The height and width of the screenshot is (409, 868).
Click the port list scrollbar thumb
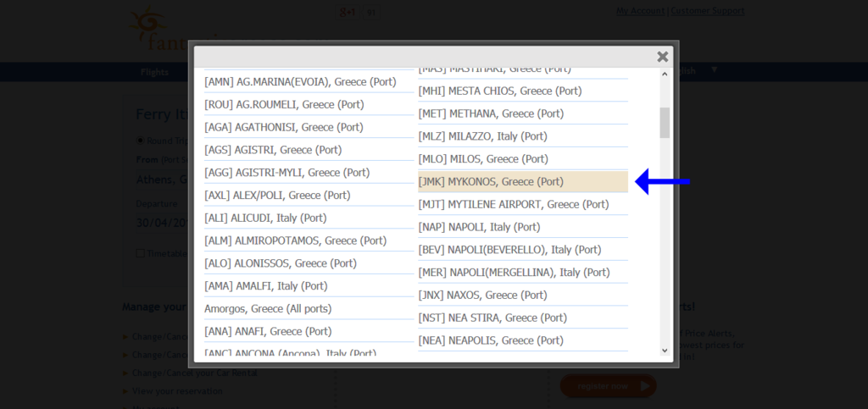[x=665, y=122]
